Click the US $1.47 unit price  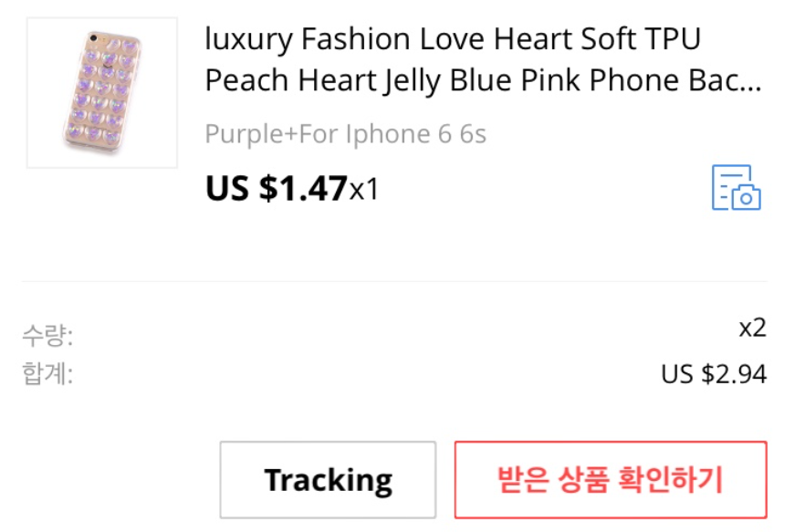277,188
